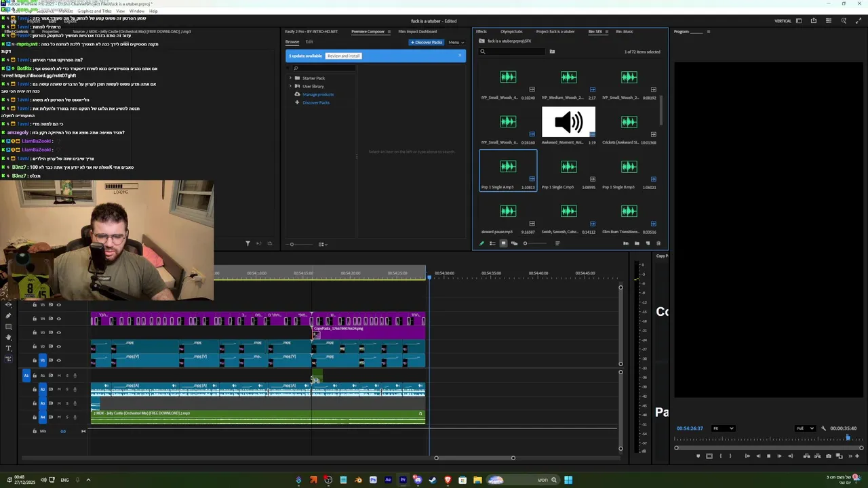Select the Rectangle tool
This screenshot has width=868, height=488.
(9, 327)
